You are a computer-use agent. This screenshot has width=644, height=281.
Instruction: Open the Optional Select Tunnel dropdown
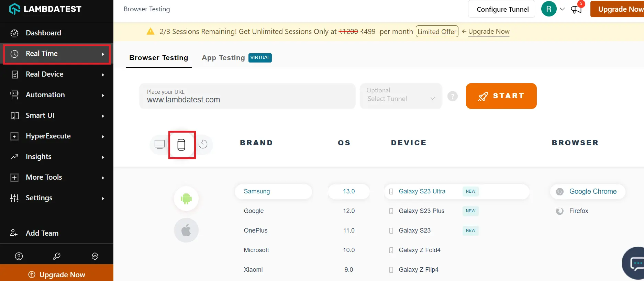point(401,96)
